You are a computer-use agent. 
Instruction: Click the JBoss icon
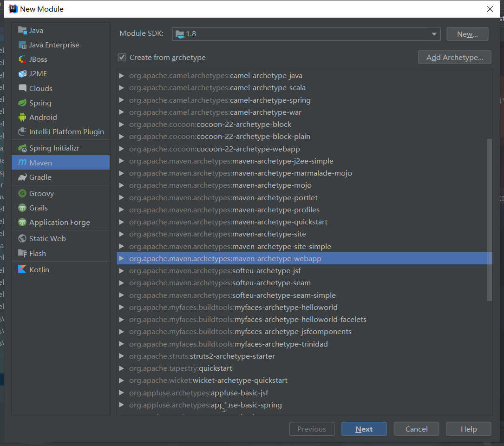click(x=22, y=59)
